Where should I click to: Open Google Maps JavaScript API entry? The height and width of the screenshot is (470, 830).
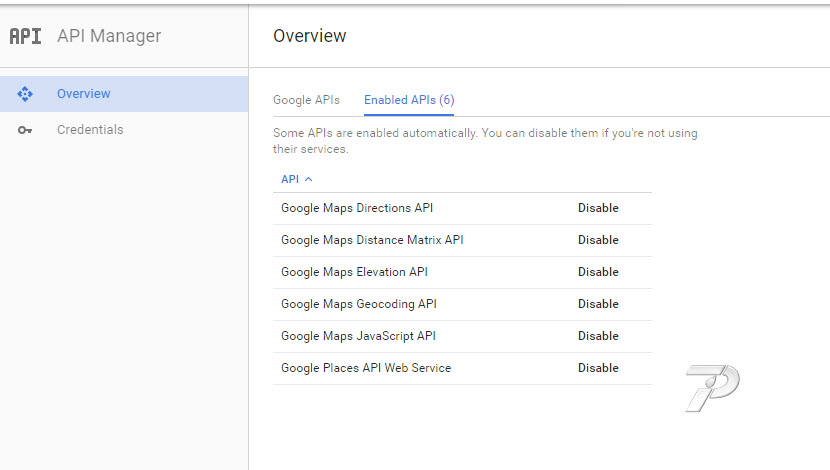(358, 336)
